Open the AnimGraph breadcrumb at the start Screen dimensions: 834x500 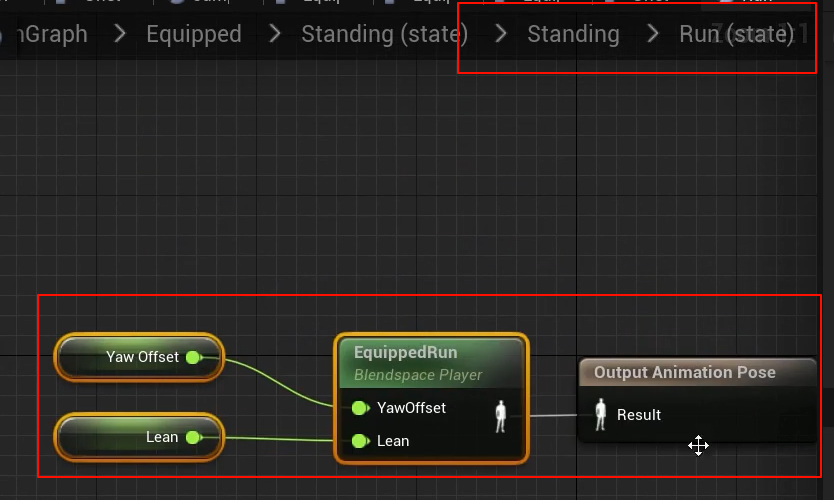51,34
